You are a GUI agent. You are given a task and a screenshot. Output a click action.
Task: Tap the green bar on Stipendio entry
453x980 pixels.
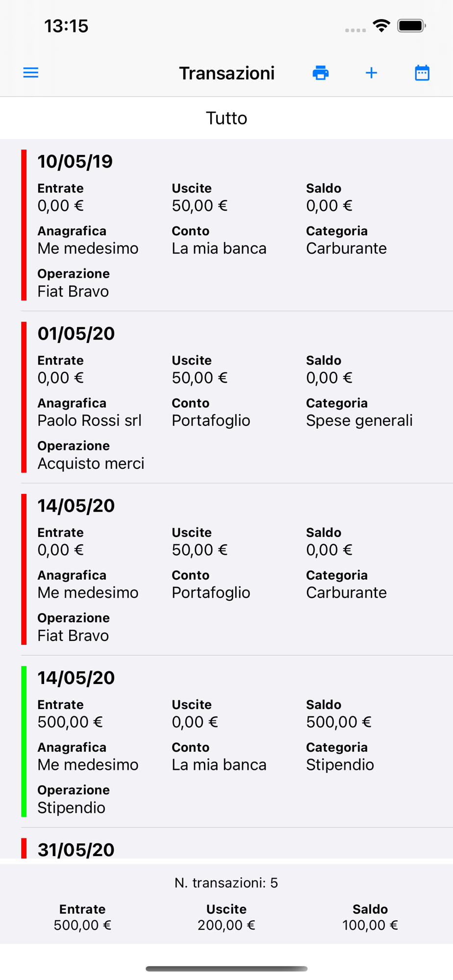pos(24,741)
